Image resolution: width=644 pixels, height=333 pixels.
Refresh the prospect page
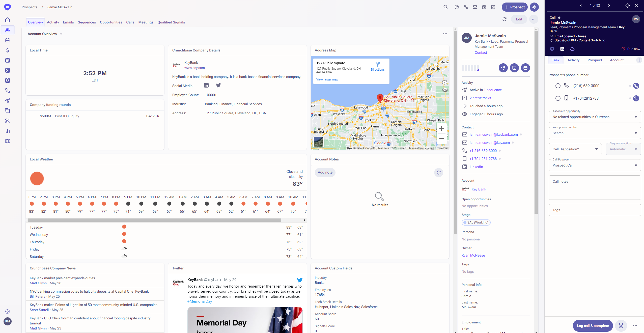coord(505,19)
